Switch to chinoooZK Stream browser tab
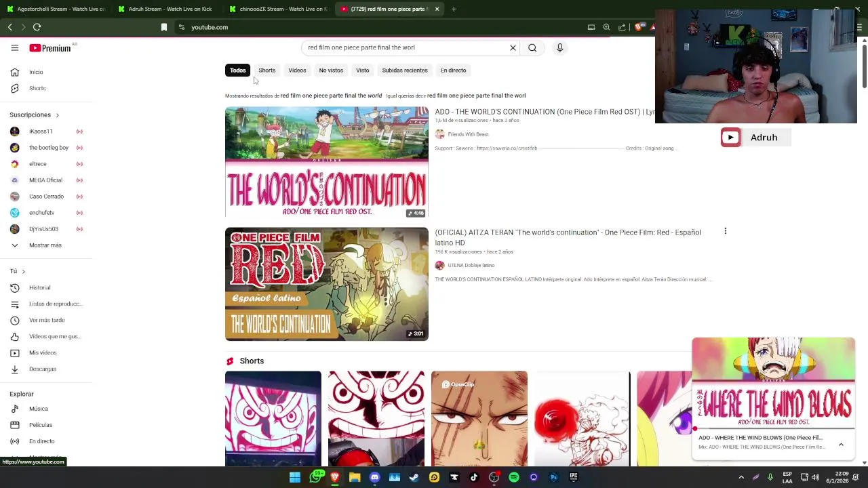 tap(278, 9)
